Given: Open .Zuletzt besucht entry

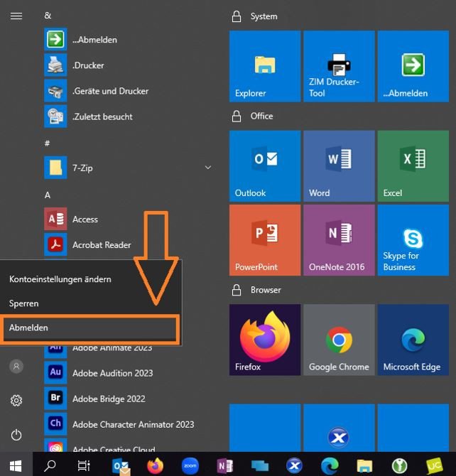Looking at the screenshot, I should click(129, 117).
